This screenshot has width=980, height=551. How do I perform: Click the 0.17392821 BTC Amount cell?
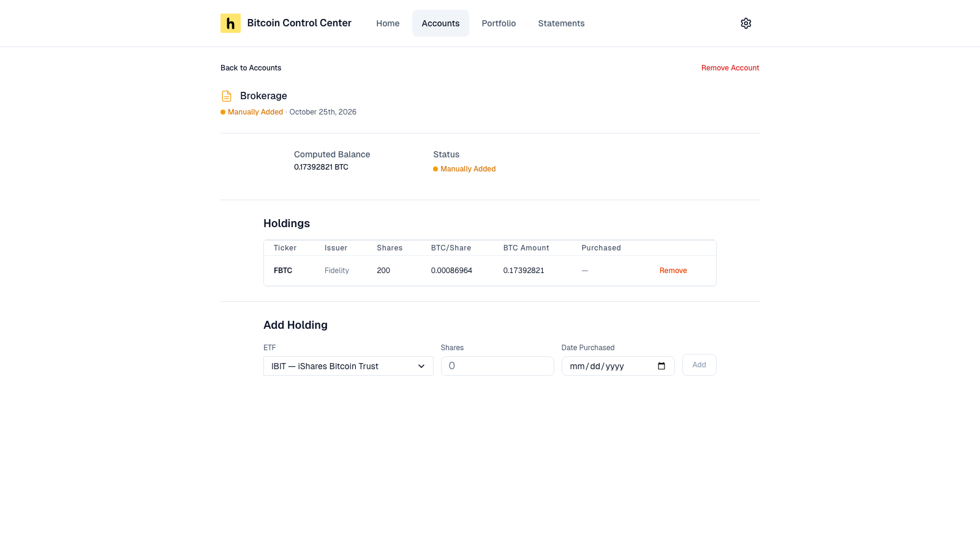(x=524, y=271)
